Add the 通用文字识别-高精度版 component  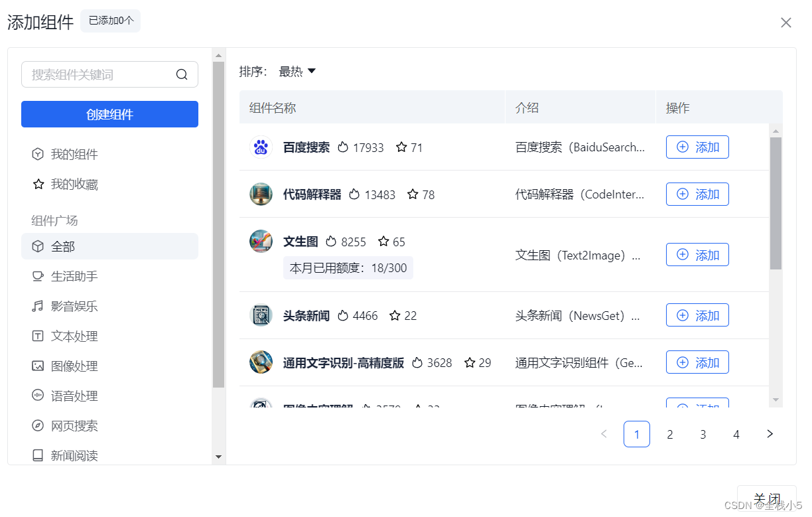[697, 362]
